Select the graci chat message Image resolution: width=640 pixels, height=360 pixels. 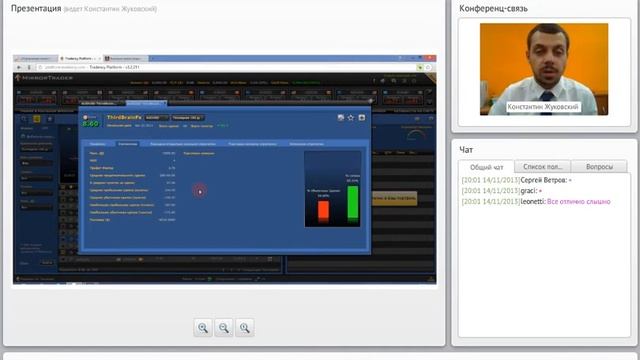(502, 191)
